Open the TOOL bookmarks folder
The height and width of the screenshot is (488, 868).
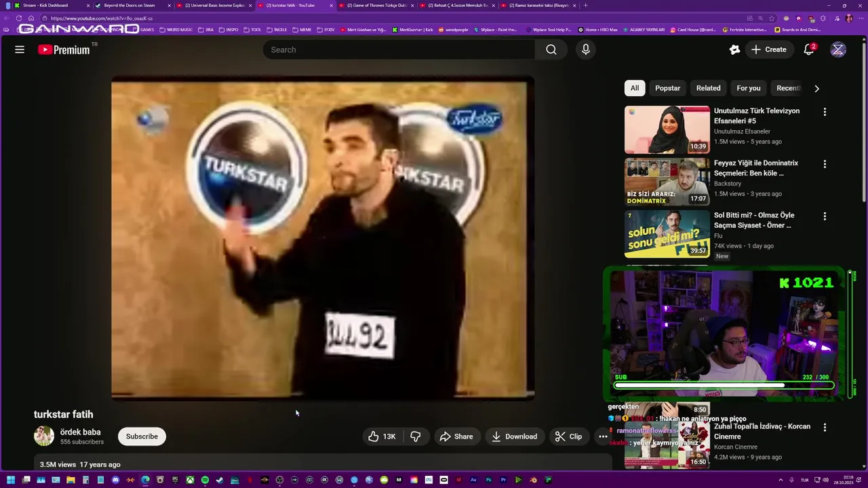coord(252,30)
